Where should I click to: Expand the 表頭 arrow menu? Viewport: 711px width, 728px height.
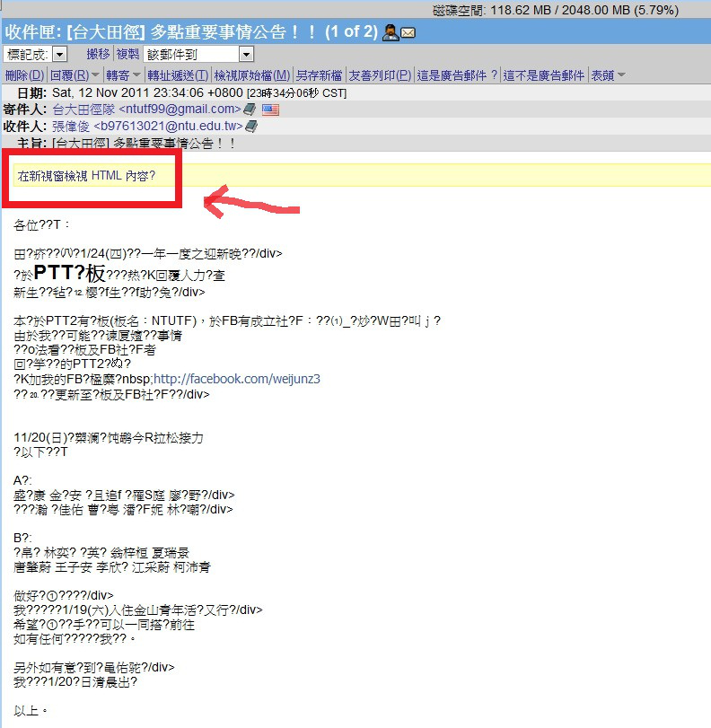click(621, 75)
